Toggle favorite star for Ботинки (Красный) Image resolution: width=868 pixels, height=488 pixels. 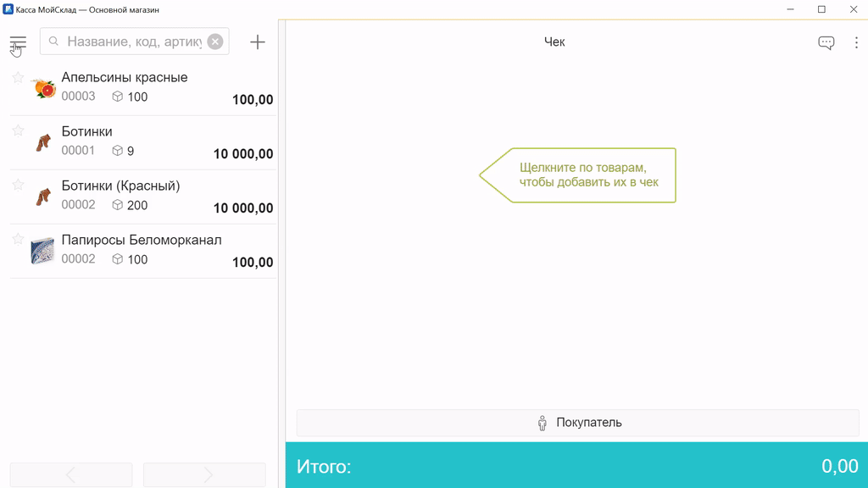18,185
